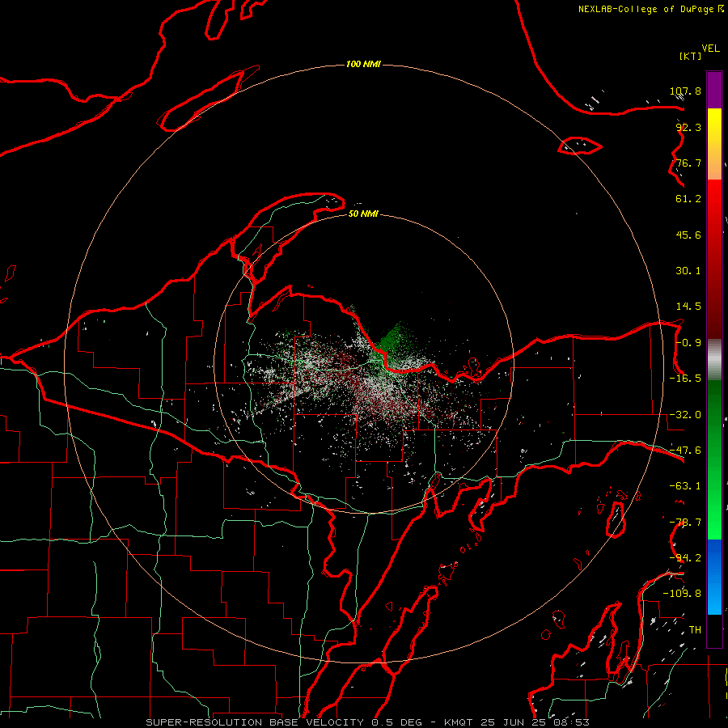Click the purple band of velocity scale
Image resolution: width=728 pixels, height=728 pixels.
tap(714, 90)
